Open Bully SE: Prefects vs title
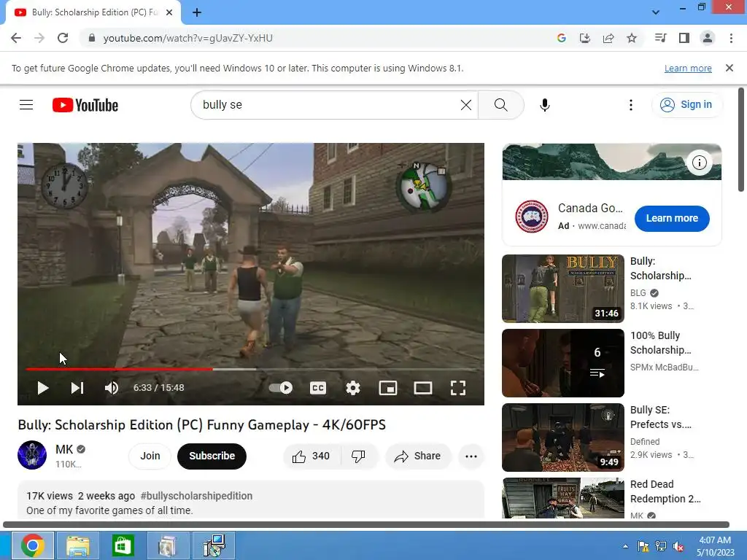This screenshot has height=560, width=747. coord(660,417)
